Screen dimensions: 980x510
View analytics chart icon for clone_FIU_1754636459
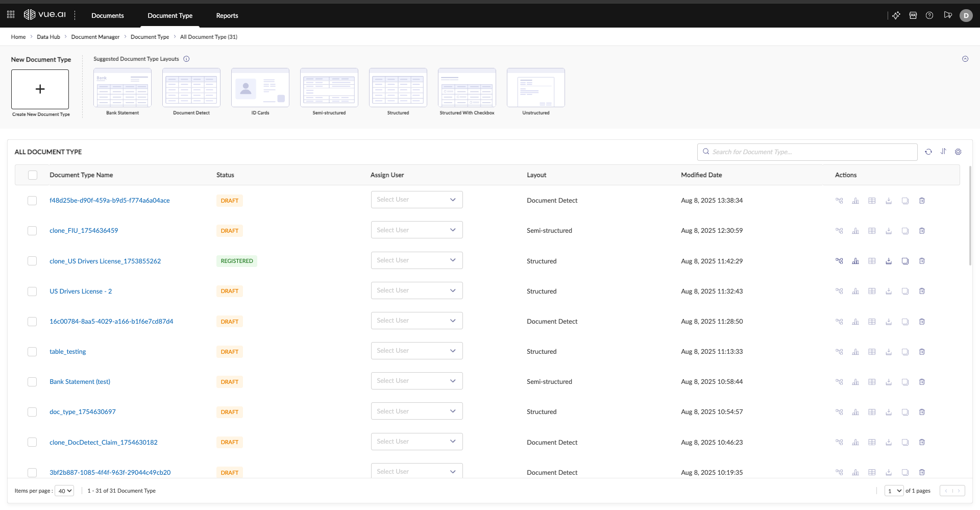tap(856, 230)
